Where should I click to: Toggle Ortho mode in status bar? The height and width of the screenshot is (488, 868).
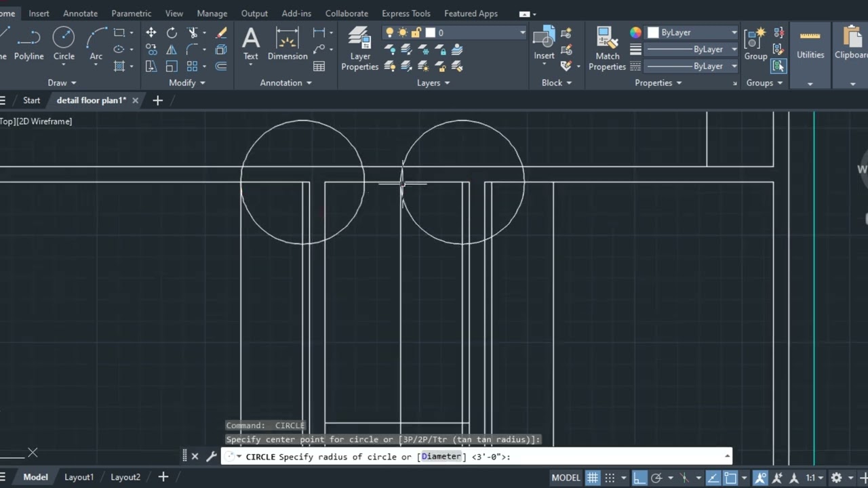coord(639,477)
